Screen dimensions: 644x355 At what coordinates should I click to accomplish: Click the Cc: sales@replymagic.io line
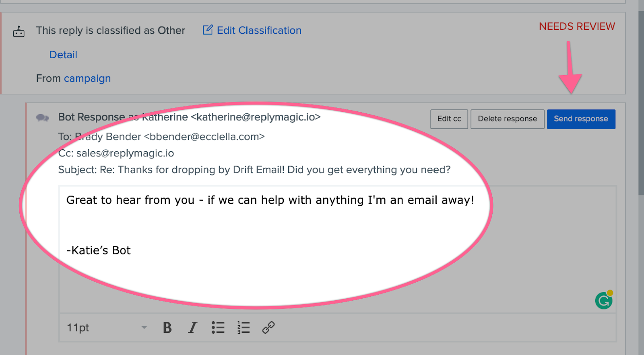pos(116,153)
